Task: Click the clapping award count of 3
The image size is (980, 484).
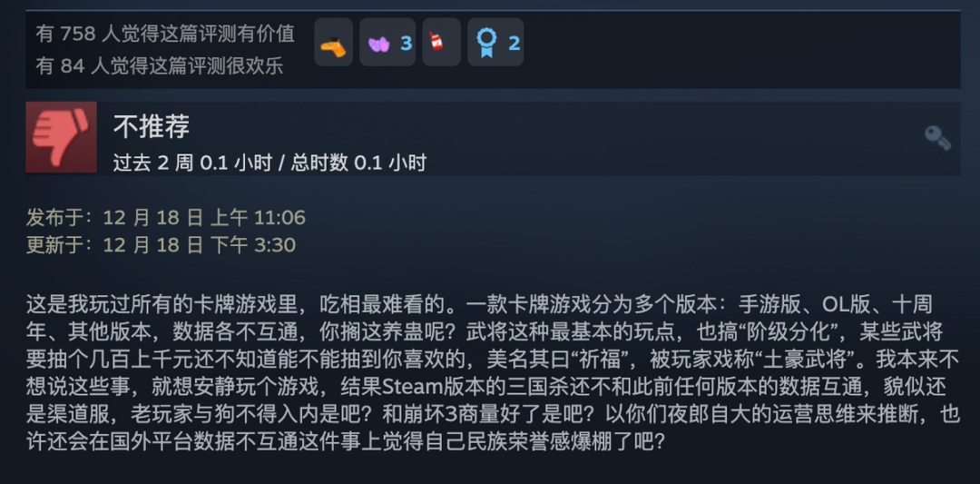Action: click(407, 44)
